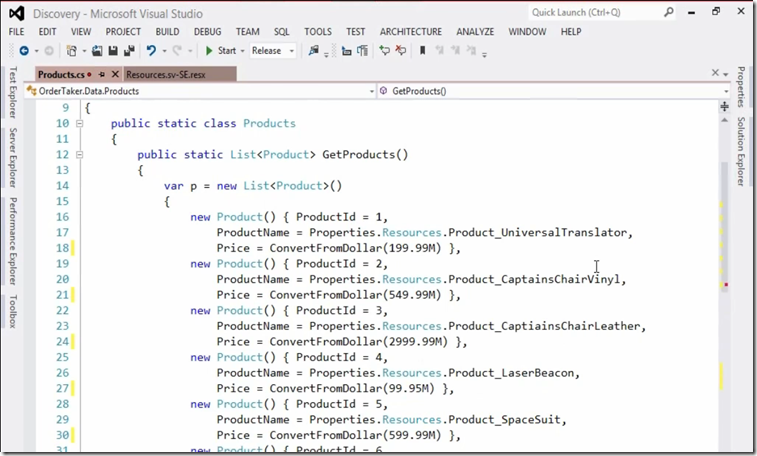Open the New Project dropdown arrow
This screenshot has height=456, width=757.
click(84, 51)
